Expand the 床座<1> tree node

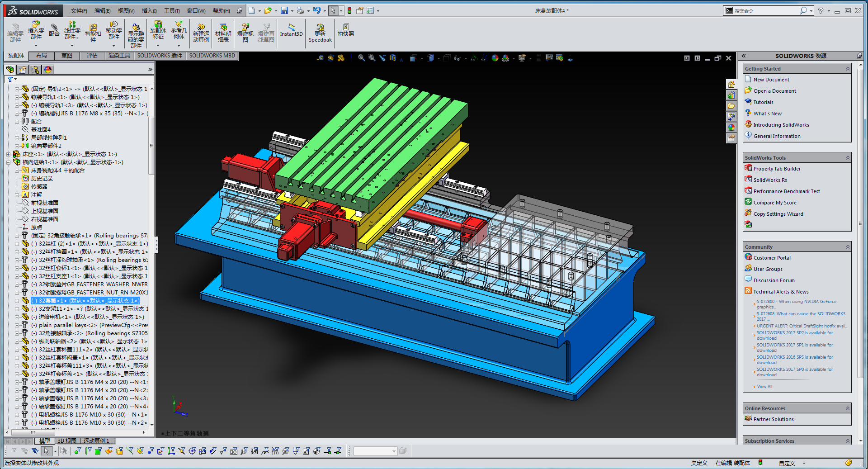[9, 154]
